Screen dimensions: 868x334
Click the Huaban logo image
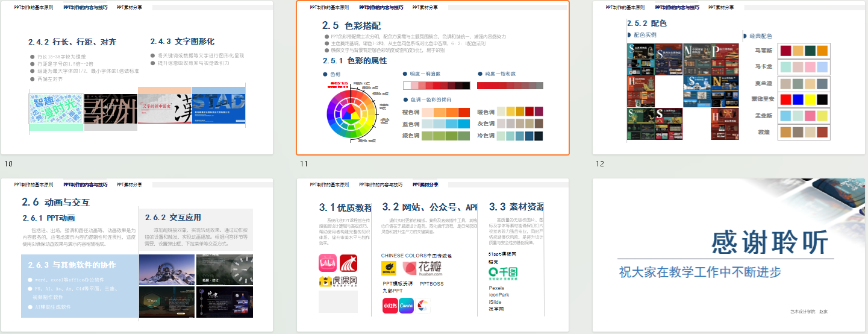[426, 267]
